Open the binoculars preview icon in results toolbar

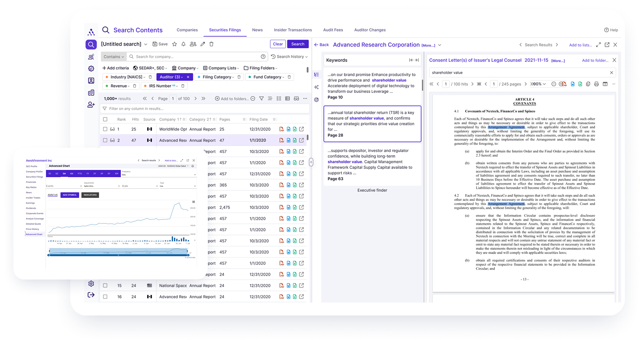pos(296,98)
